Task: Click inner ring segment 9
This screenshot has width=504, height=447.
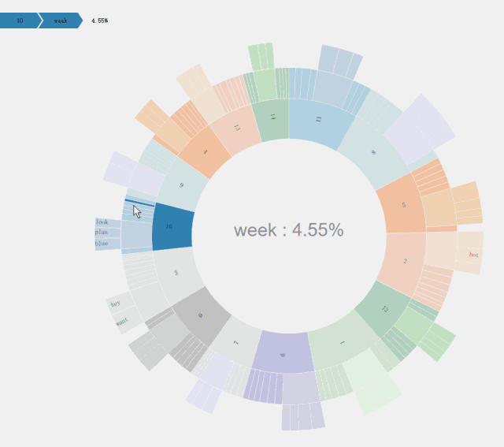Action: coord(182,186)
